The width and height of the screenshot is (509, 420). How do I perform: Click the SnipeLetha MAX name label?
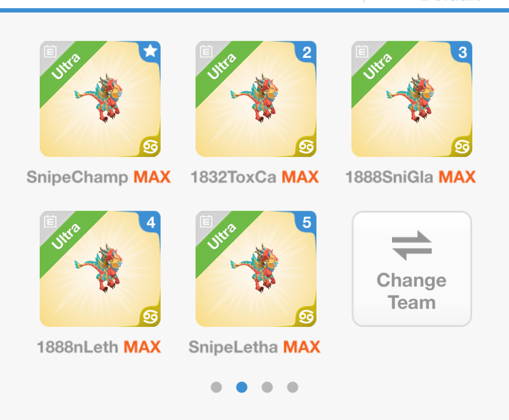tap(254, 347)
